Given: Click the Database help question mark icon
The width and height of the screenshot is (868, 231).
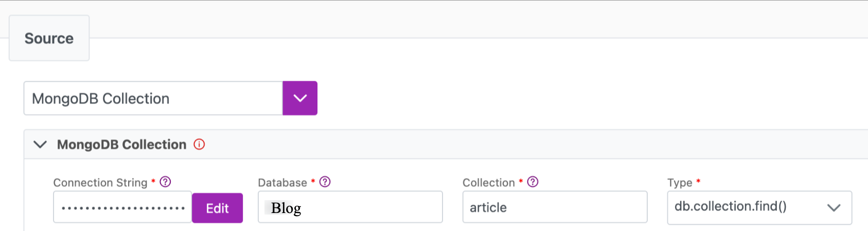Looking at the screenshot, I should tap(325, 182).
